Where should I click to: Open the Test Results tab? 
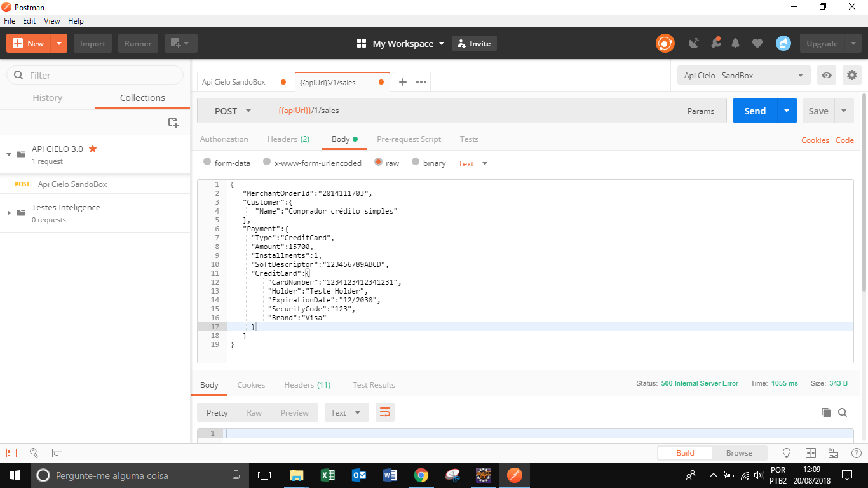(x=374, y=384)
